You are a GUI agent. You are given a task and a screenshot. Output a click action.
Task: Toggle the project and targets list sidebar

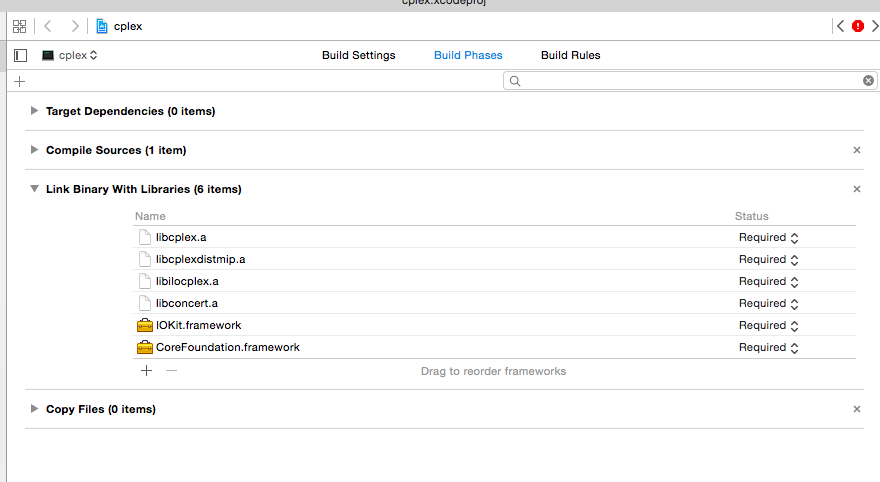21,56
